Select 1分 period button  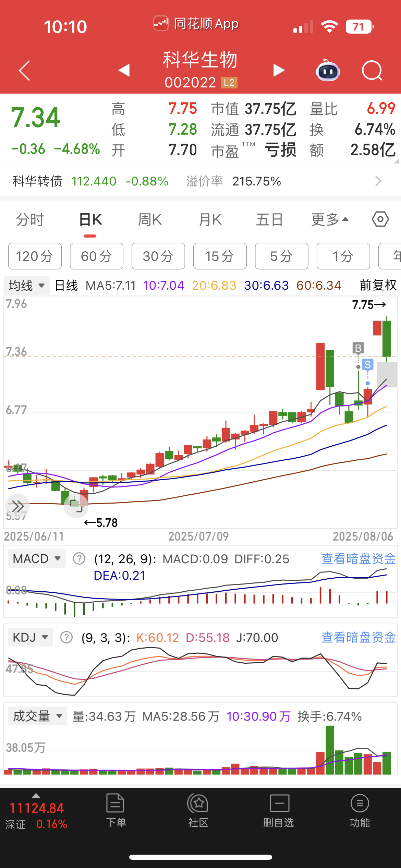tap(343, 256)
